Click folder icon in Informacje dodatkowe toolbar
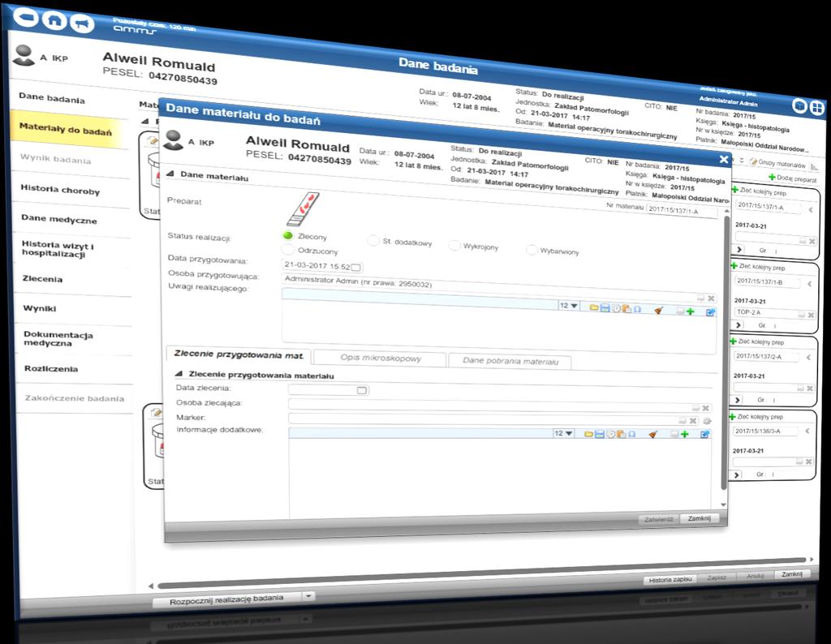Image resolution: width=831 pixels, height=644 pixels. click(x=588, y=433)
